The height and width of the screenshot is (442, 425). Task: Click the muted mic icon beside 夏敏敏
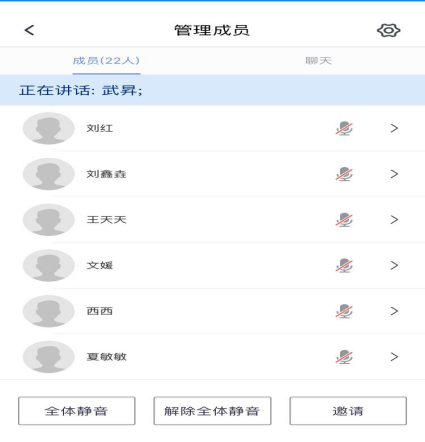coord(344,357)
